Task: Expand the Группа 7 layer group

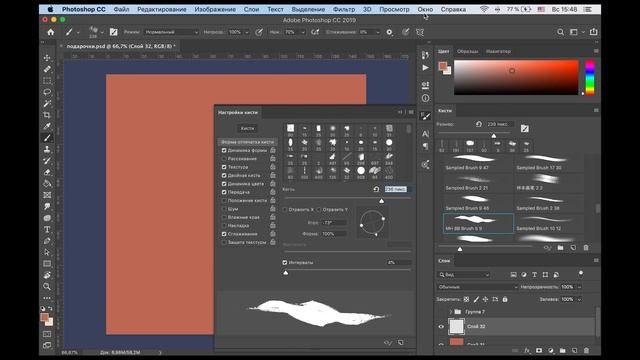Action: pyautogui.click(x=451, y=312)
